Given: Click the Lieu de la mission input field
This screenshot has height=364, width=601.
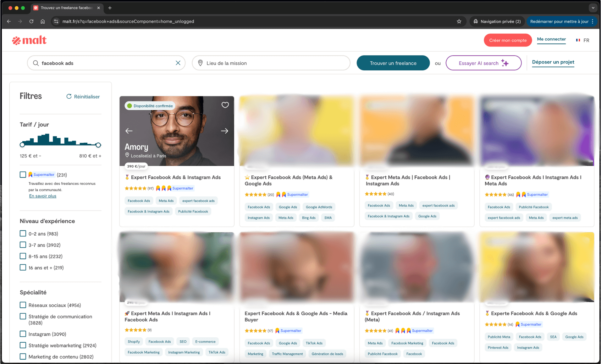Looking at the screenshot, I should 270,63.
